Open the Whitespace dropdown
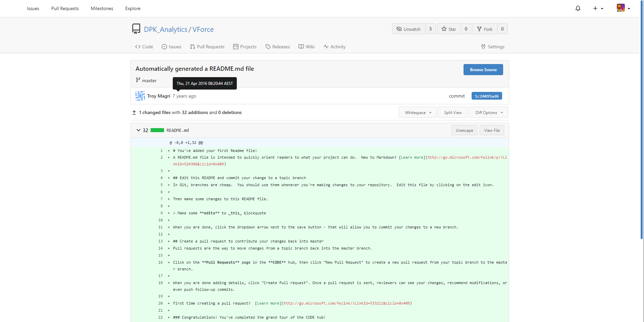644x322 pixels. coord(418,112)
